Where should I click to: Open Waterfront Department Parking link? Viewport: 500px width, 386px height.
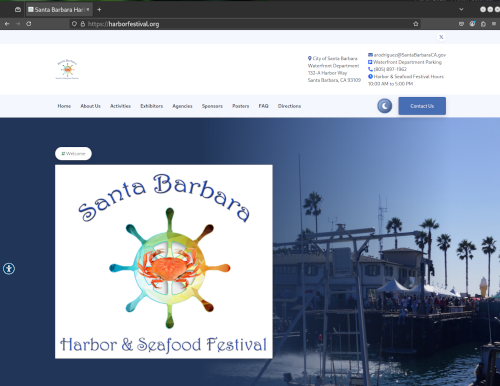pyautogui.click(x=407, y=62)
